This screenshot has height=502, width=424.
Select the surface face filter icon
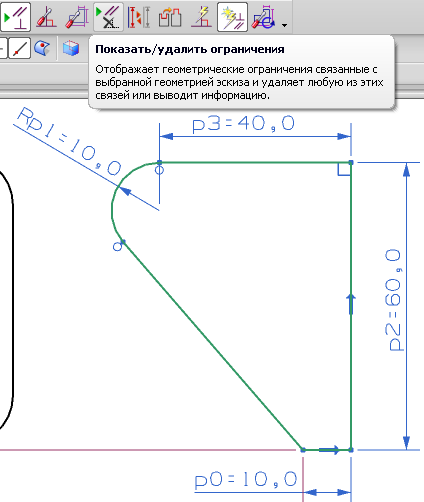42,49
